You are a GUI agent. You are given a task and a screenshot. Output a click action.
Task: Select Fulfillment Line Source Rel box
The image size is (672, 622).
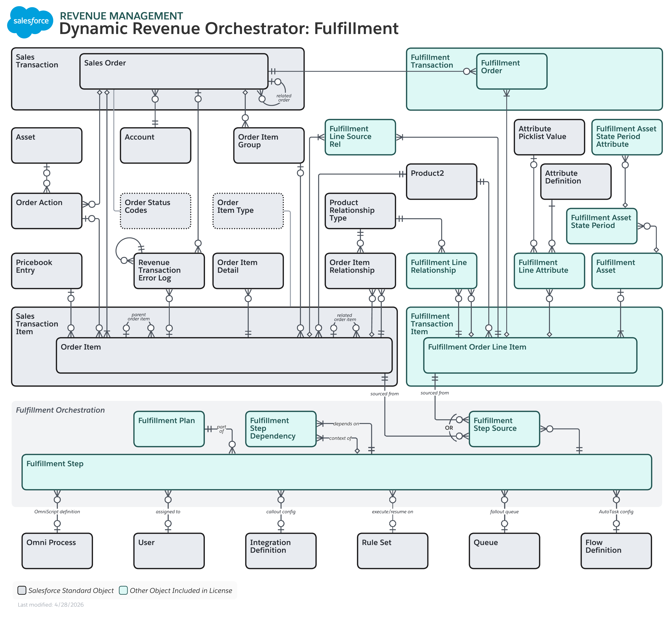pos(360,137)
